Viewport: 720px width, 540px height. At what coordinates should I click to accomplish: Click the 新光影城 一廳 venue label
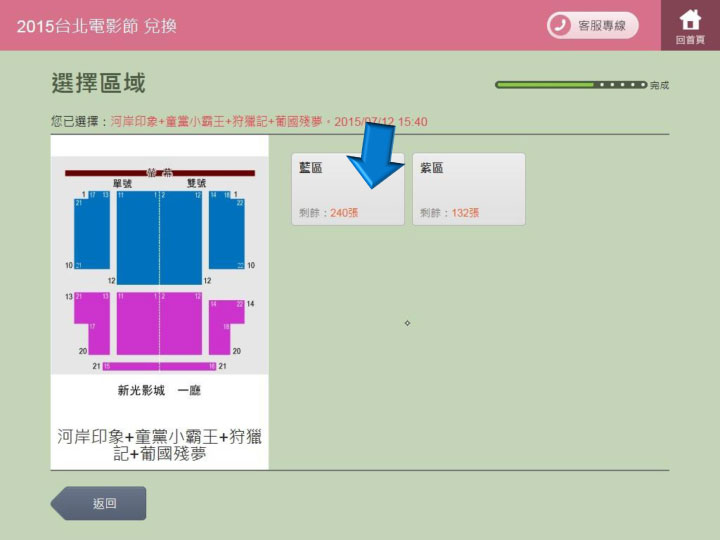[159, 390]
